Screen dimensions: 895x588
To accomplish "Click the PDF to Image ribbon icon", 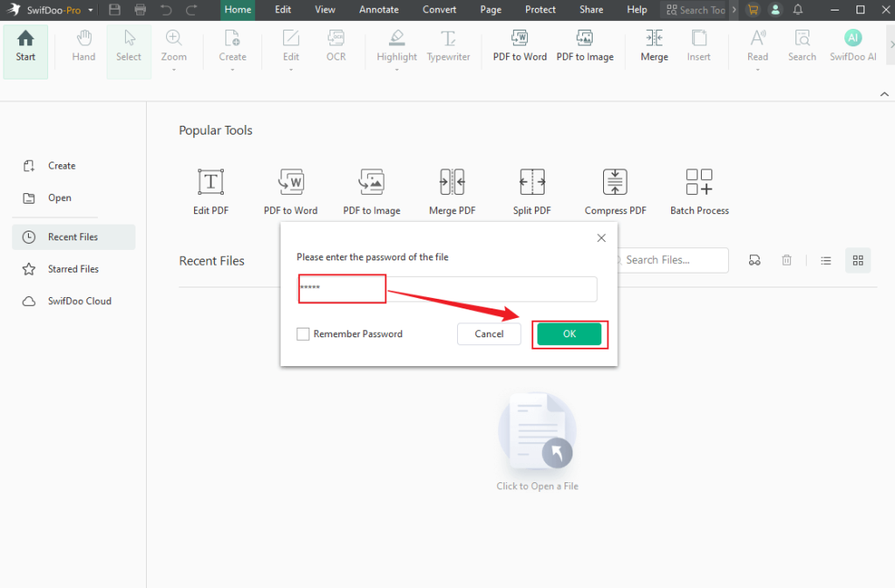I will click(x=585, y=45).
